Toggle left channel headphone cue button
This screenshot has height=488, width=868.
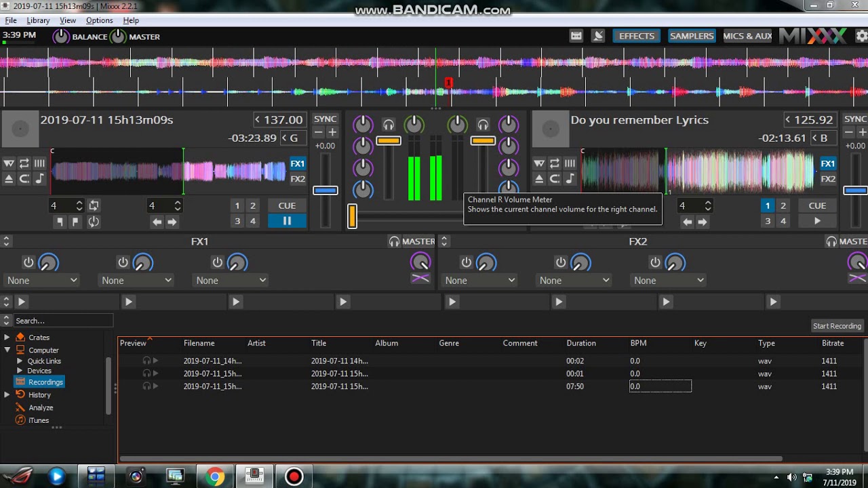(x=389, y=125)
